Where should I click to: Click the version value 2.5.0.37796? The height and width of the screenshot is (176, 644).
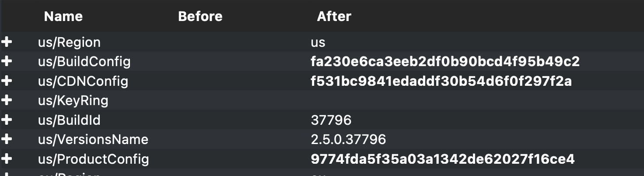(348, 140)
